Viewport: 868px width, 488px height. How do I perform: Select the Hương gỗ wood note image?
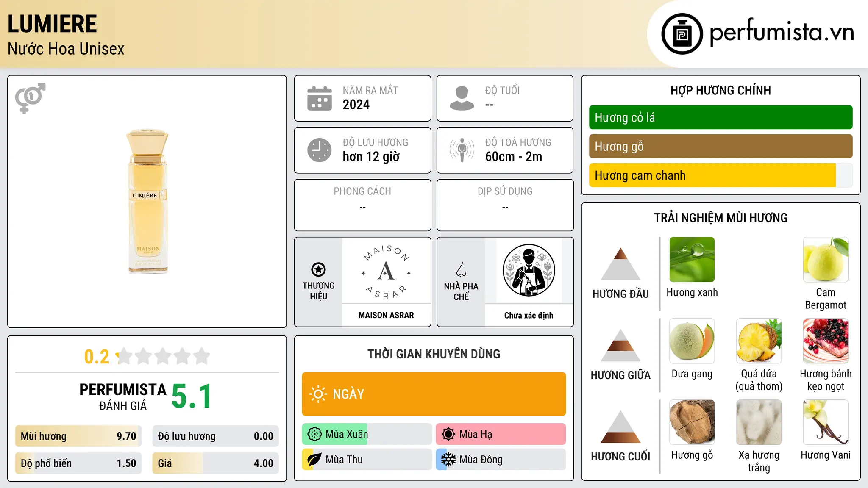tap(692, 422)
